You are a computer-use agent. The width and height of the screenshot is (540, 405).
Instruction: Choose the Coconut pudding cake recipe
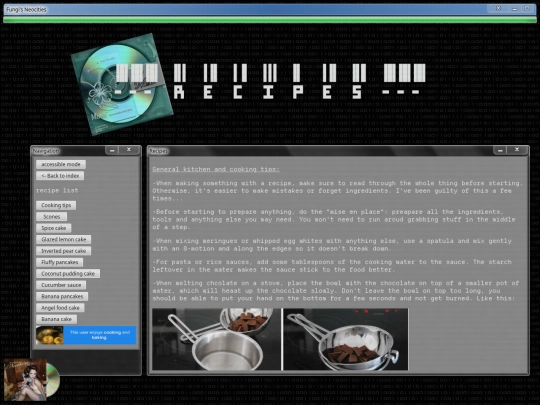pyautogui.click(x=68, y=273)
